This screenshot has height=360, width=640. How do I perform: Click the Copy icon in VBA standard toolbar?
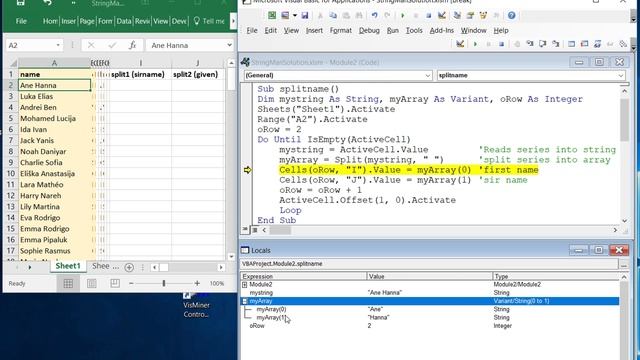tap(333, 16)
